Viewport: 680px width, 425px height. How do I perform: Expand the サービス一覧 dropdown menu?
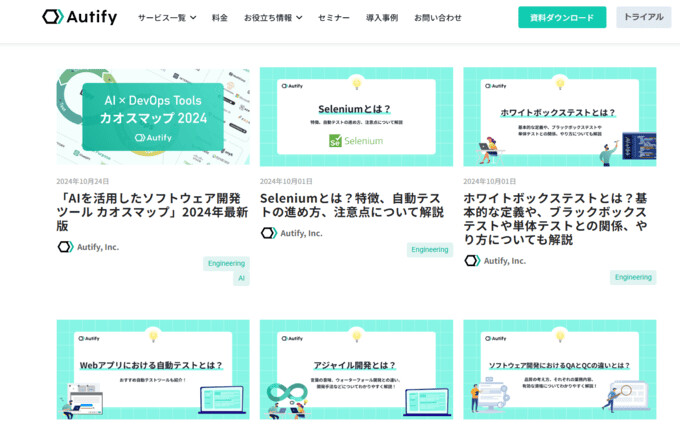point(167,18)
